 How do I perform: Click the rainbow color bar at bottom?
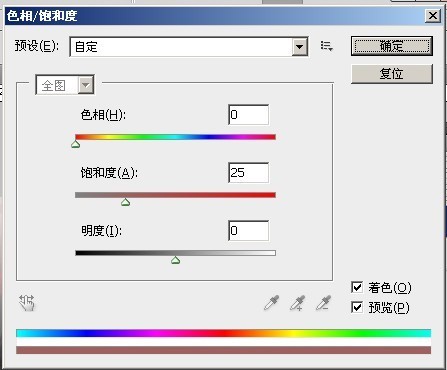click(223, 333)
